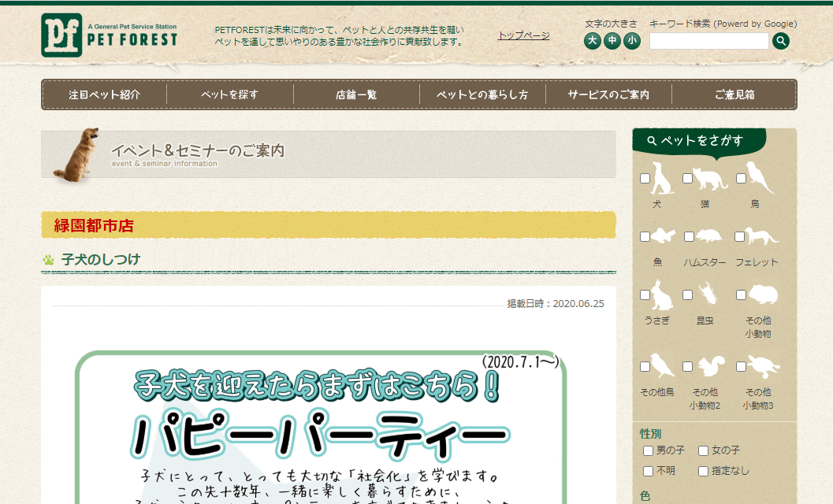The image size is (833, 504).
Task: Click the ferret silhouette icon
Action: click(762, 236)
